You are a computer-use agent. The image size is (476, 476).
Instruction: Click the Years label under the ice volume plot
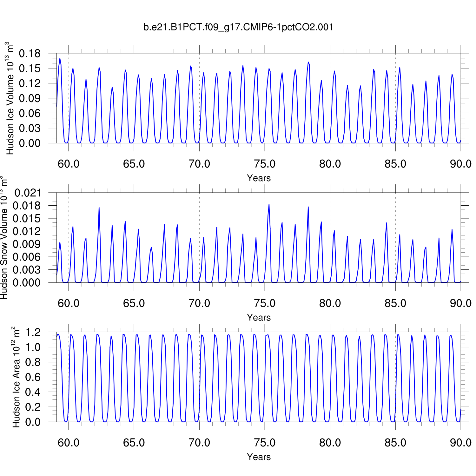(x=259, y=178)
